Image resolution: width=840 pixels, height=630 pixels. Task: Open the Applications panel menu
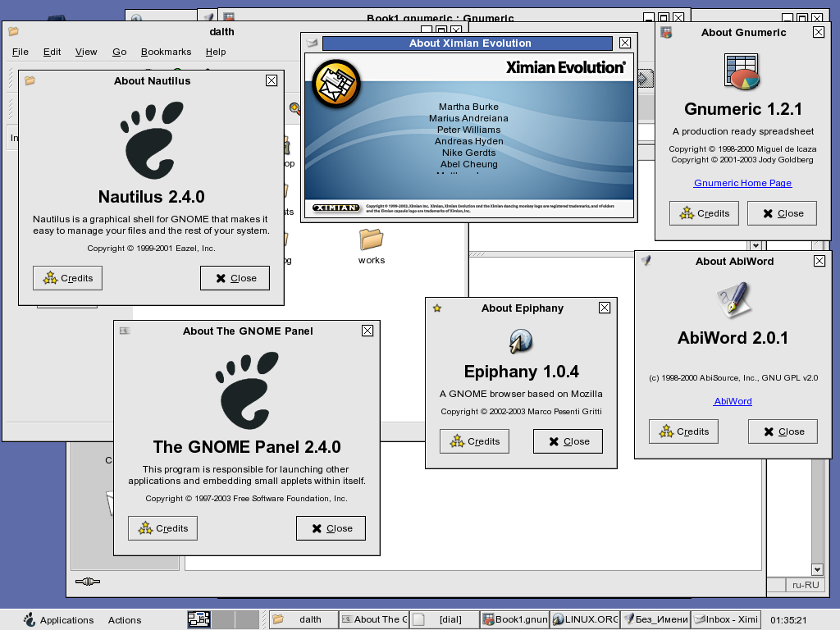tap(59, 620)
